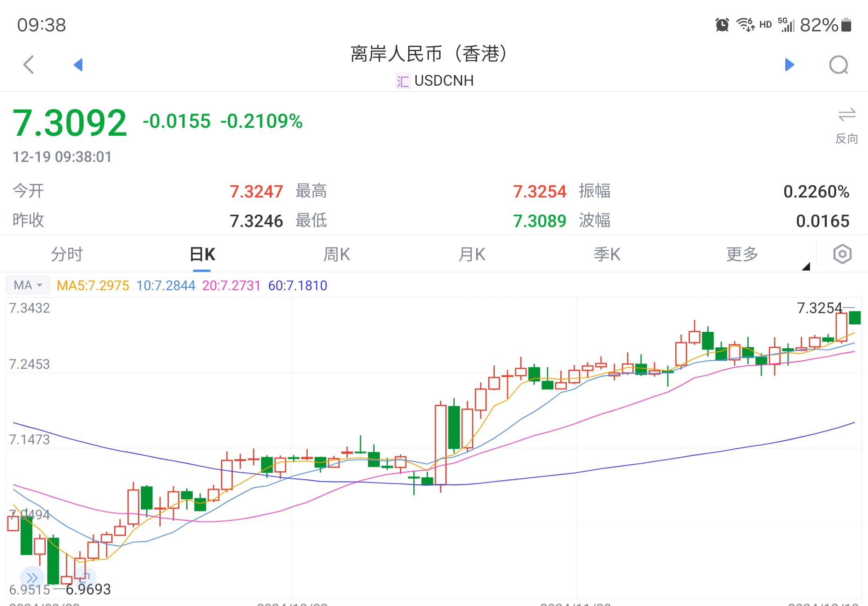Tap the USDCNH symbol text
The width and height of the screenshot is (868, 606).
[x=444, y=81]
